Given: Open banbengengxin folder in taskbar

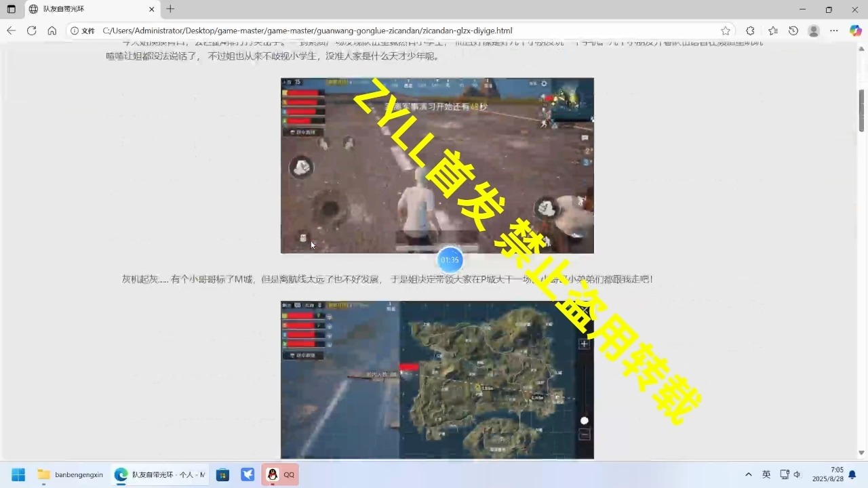Looking at the screenshot, I should pyautogui.click(x=71, y=474).
